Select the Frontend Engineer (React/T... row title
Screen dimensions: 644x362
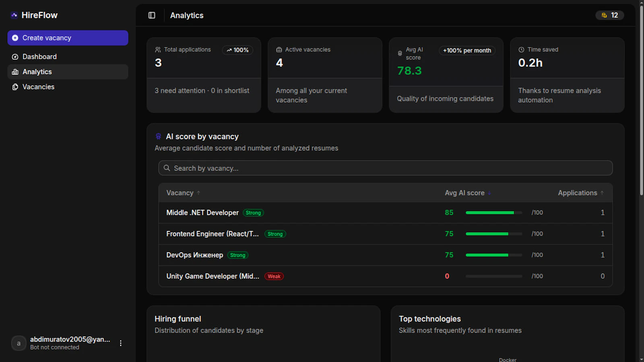click(x=213, y=234)
